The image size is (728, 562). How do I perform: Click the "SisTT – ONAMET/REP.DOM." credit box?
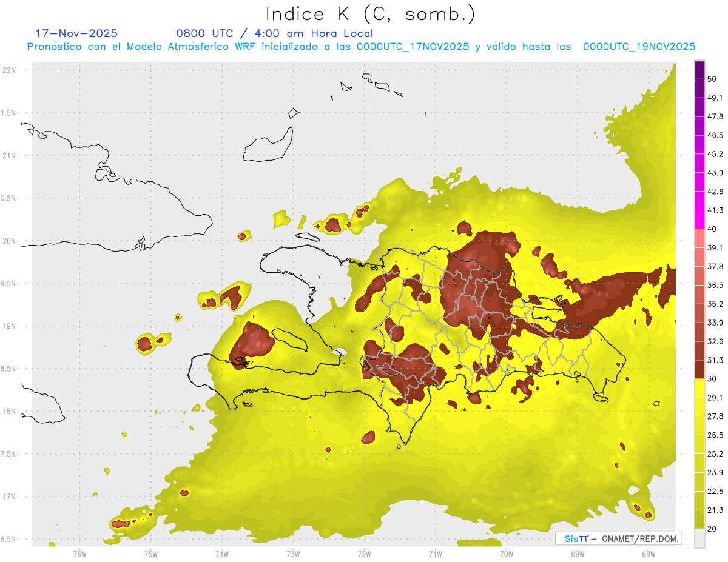coord(618,538)
